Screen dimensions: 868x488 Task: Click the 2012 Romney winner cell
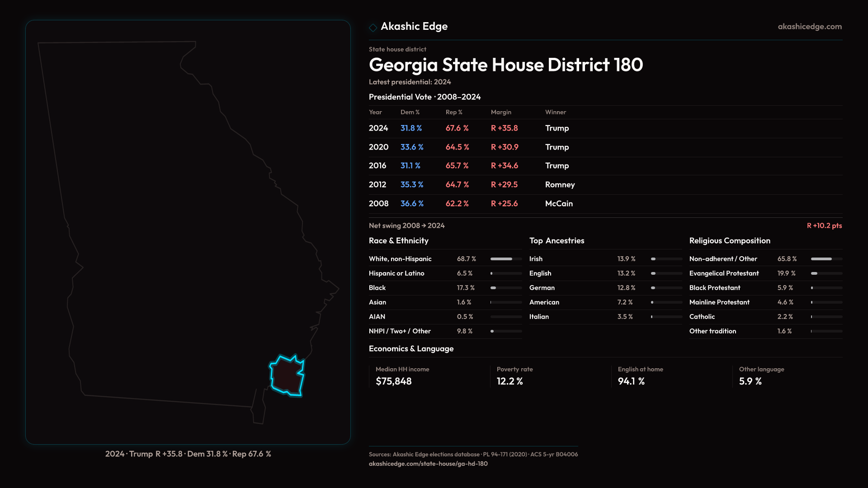560,185
